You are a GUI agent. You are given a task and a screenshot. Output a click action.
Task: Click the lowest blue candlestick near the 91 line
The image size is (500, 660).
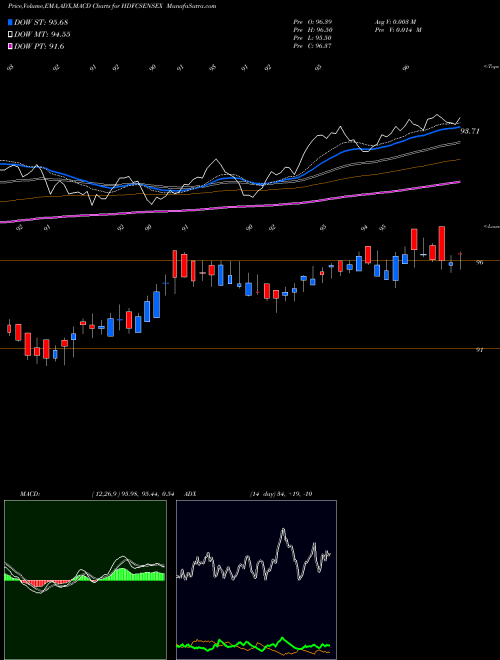tap(55, 354)
